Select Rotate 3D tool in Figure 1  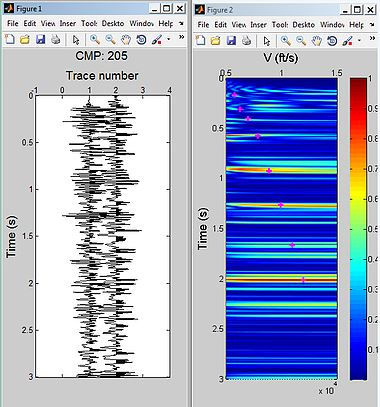click(141, 40)
